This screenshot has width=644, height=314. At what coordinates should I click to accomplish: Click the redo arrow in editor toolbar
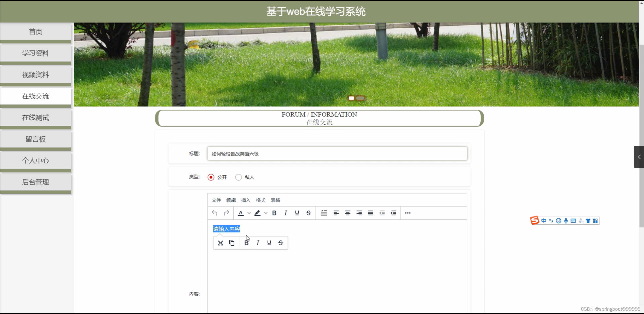point(226,213)
